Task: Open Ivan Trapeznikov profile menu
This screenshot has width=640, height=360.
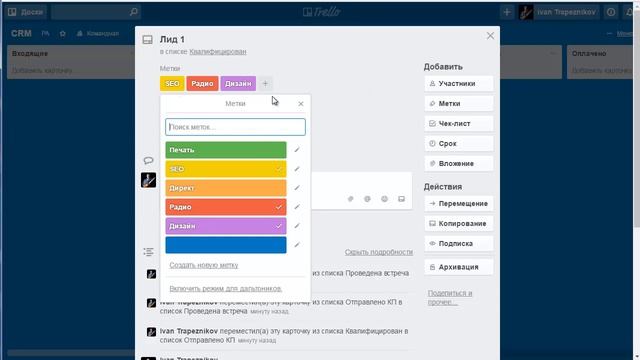Action: (x=558, y=12)
